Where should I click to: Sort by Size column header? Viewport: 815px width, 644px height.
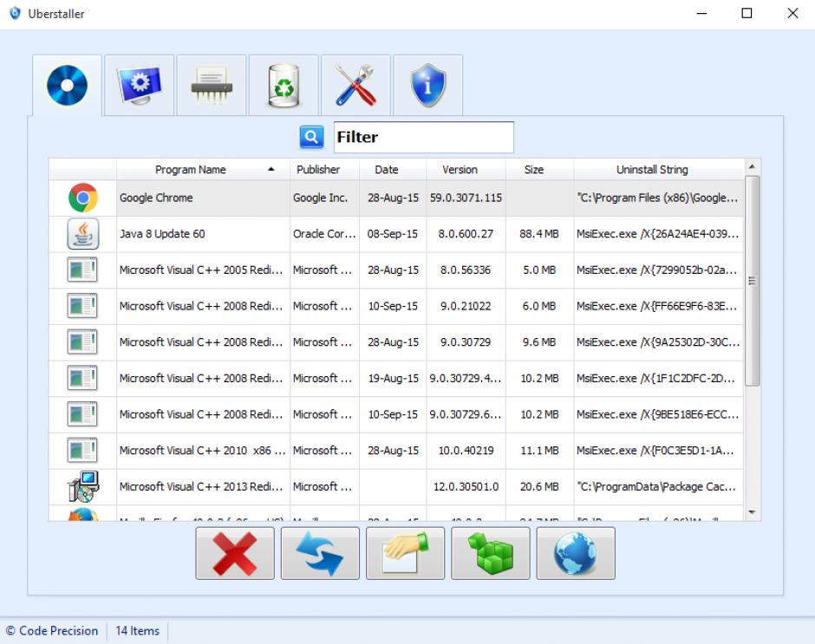coord(539,169)
